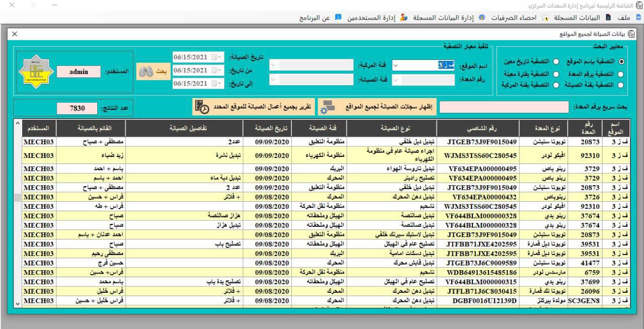Image resolution: width=644 pixels, height=329 pixels.
Task: Click the admin user field
Action: pyautogui.click(x=78, y=71)
